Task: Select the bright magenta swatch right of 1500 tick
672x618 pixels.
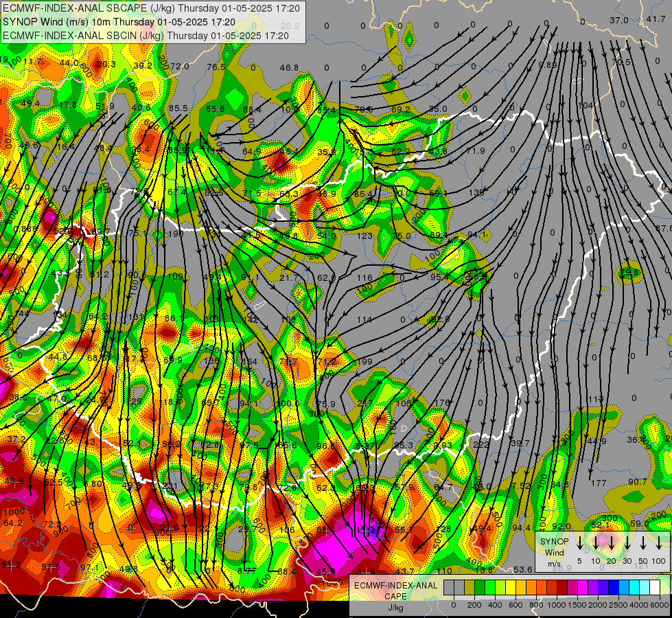Action: point(583,588)
